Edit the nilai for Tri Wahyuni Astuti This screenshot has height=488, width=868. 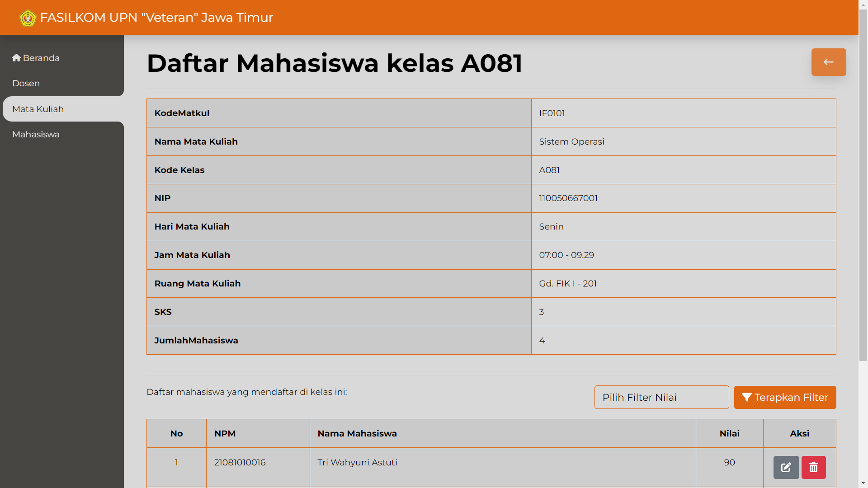pos(786,467)
